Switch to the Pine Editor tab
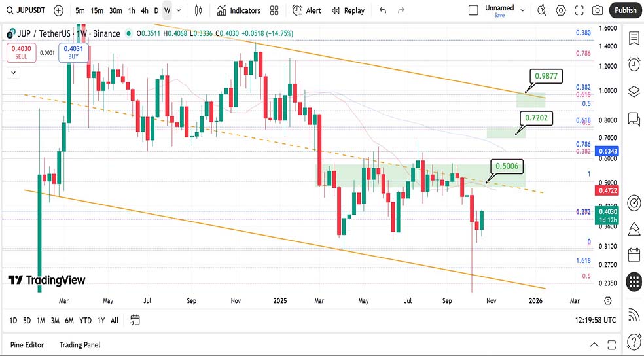Viewport: 644px width, 356px height. 28,345
